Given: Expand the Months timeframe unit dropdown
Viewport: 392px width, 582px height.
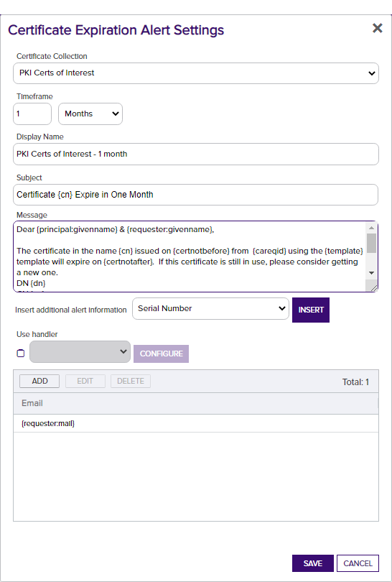Looking at the screenshot, I should tap(90, 114).
